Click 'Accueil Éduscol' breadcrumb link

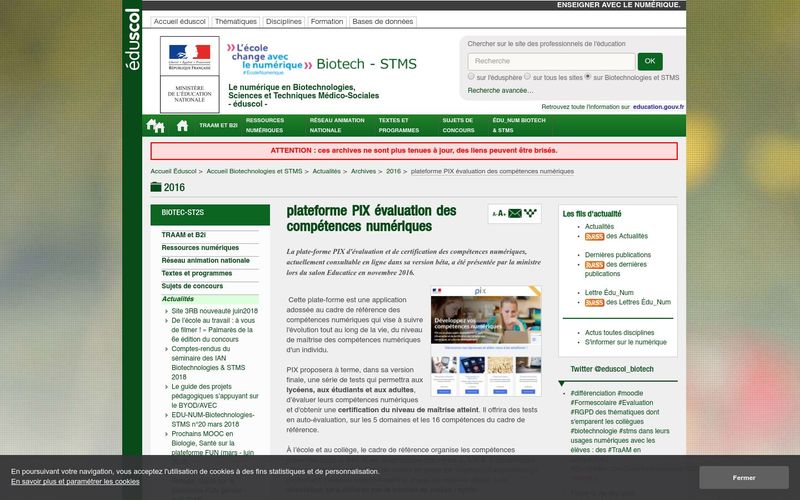click(x=173, y=171)
